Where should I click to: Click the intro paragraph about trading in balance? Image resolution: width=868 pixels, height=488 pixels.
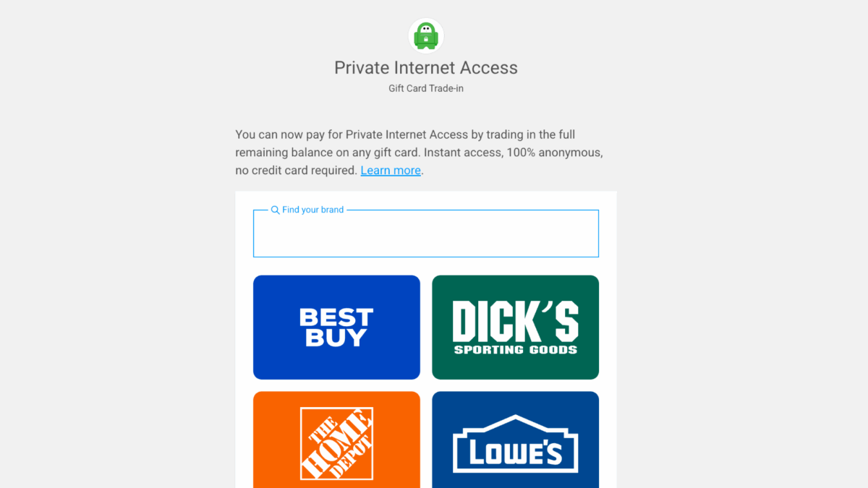(x=419, y=153)
